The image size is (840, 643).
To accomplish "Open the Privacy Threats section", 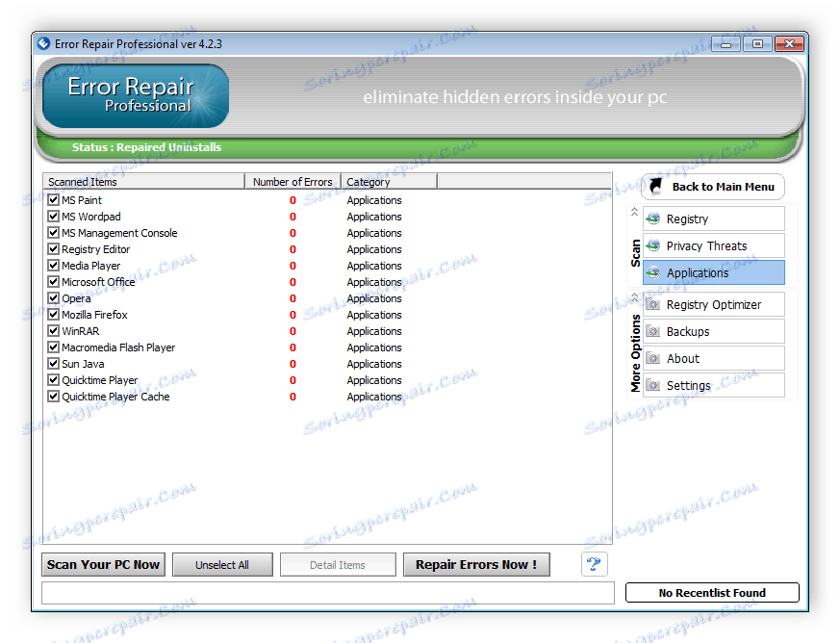I will click(714, 245).
